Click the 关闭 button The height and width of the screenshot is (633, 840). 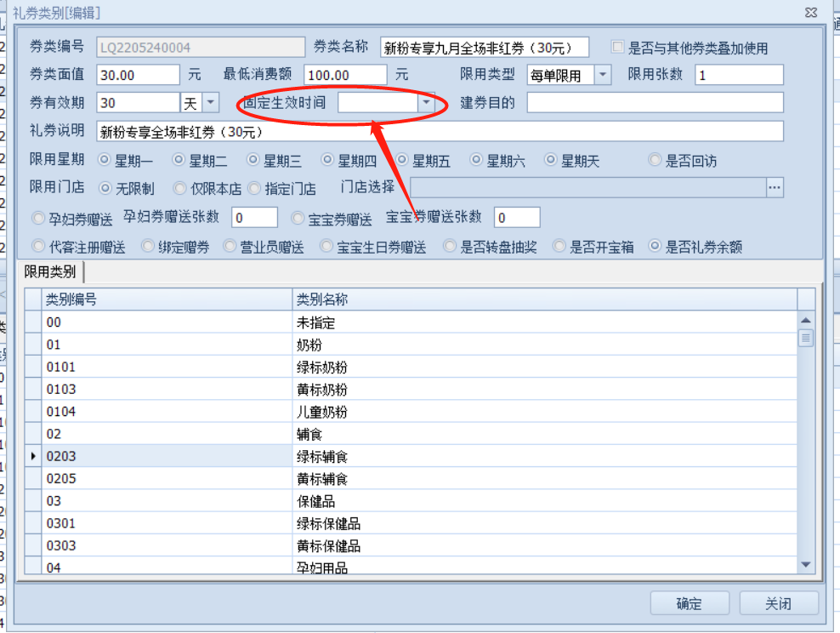[x=779, y=603]
